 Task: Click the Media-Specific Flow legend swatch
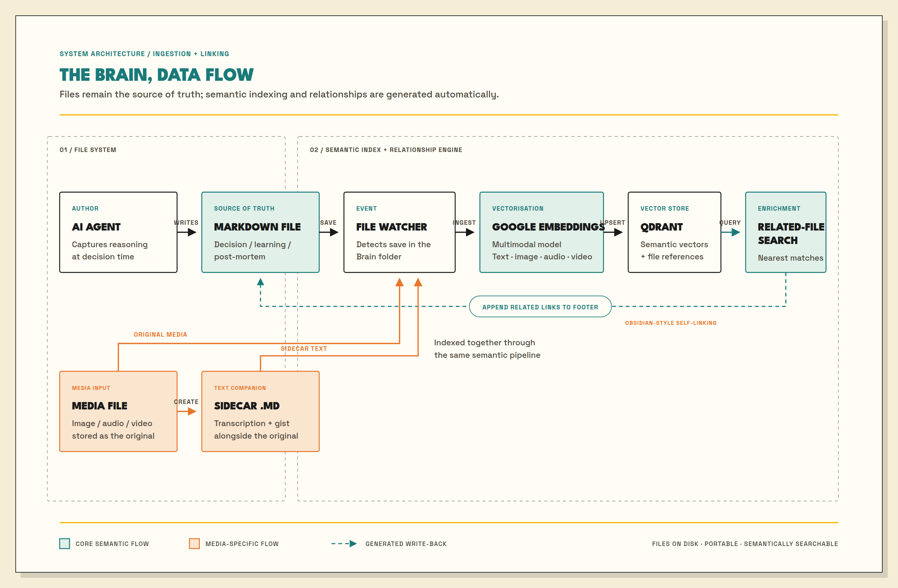click(194, 543)
